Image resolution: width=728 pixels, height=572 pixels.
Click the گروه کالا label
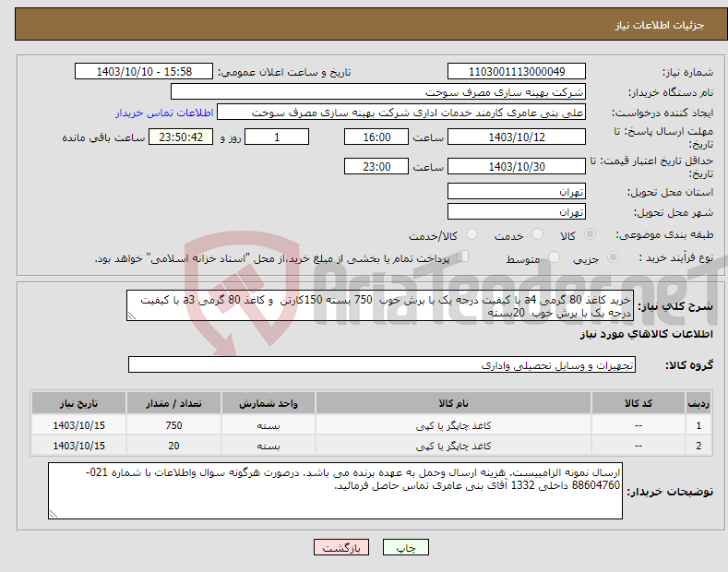coord(689,365)
